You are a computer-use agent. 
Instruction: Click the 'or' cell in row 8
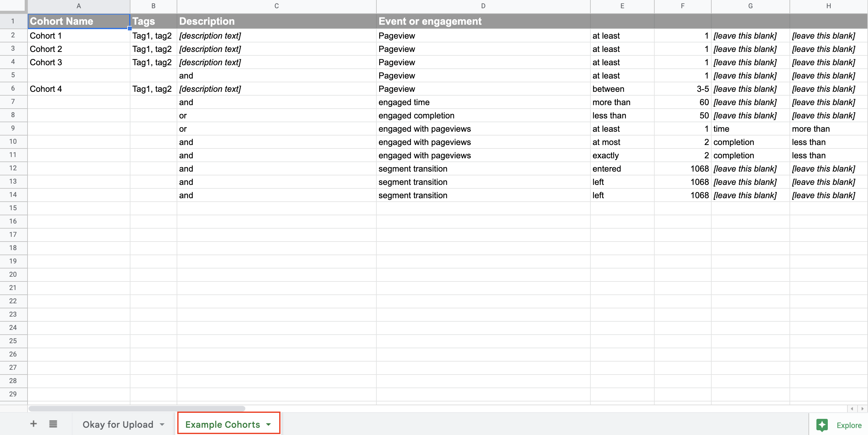[276, 115]
